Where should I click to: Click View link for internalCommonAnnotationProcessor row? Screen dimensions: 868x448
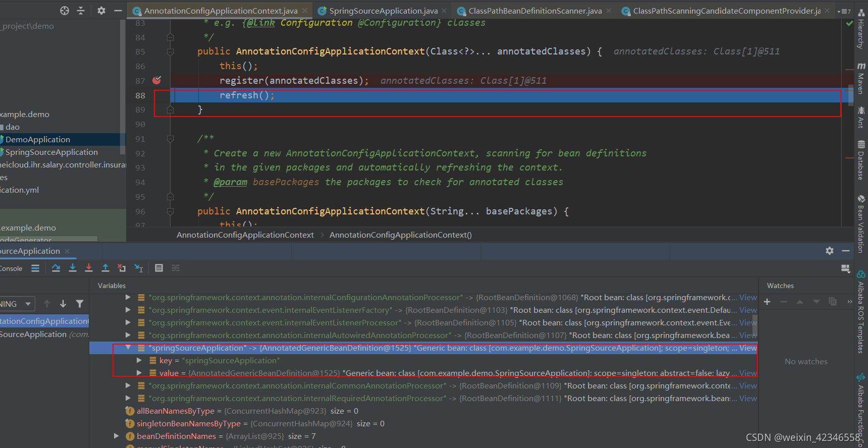coord(748,386)
